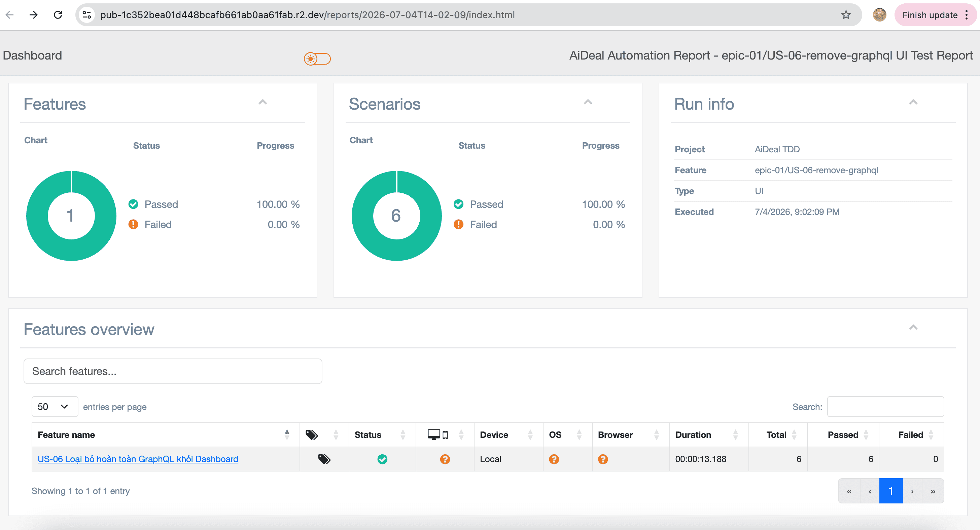Viewport: 980px width, 530px height.
Task: Sort by the device type icon column
Action: tap(445, 434)
